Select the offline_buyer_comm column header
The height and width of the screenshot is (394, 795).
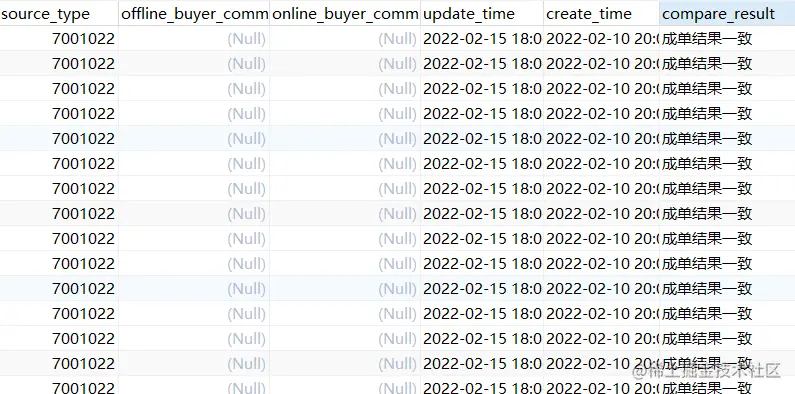194,14
